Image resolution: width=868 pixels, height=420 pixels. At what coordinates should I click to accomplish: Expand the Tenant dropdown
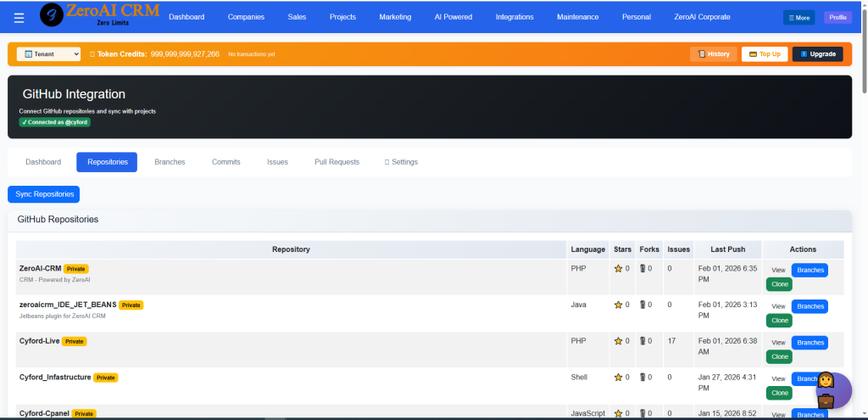[x=48, y=54]
